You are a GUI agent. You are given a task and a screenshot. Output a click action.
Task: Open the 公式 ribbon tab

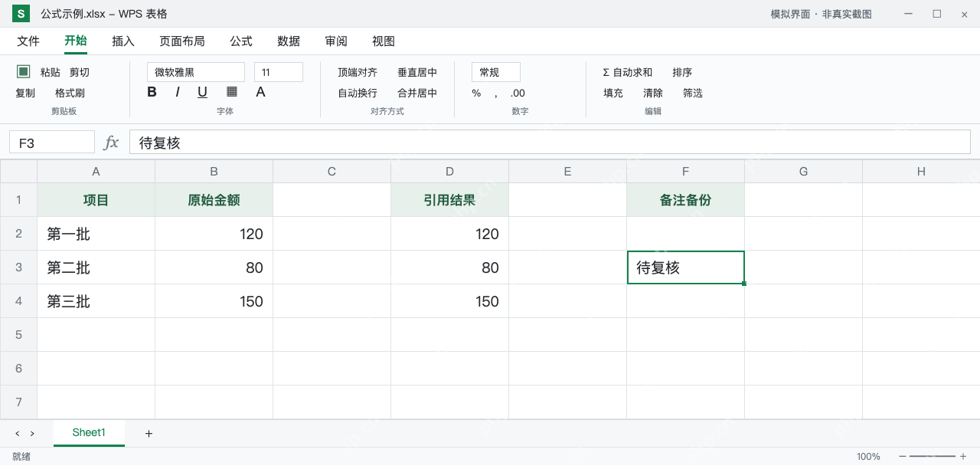click(241, 41)
